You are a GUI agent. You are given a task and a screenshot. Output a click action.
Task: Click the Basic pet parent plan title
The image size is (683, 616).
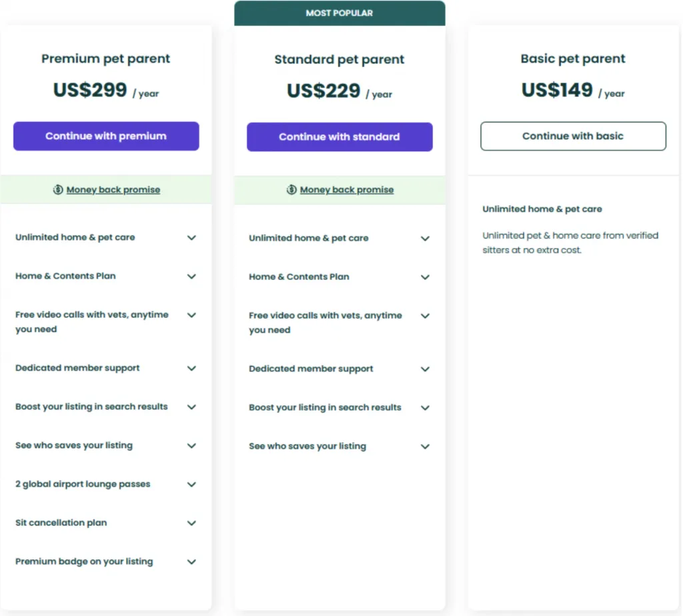point(573,59)
